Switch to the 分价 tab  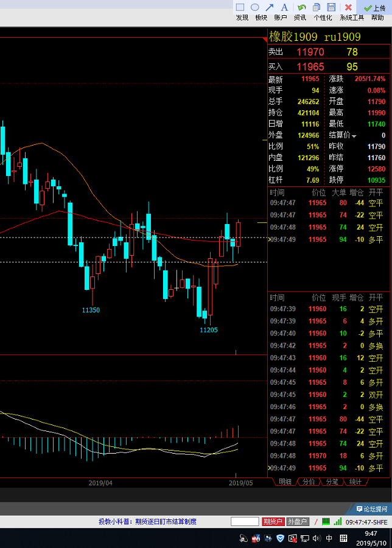[x=309, y=482]
